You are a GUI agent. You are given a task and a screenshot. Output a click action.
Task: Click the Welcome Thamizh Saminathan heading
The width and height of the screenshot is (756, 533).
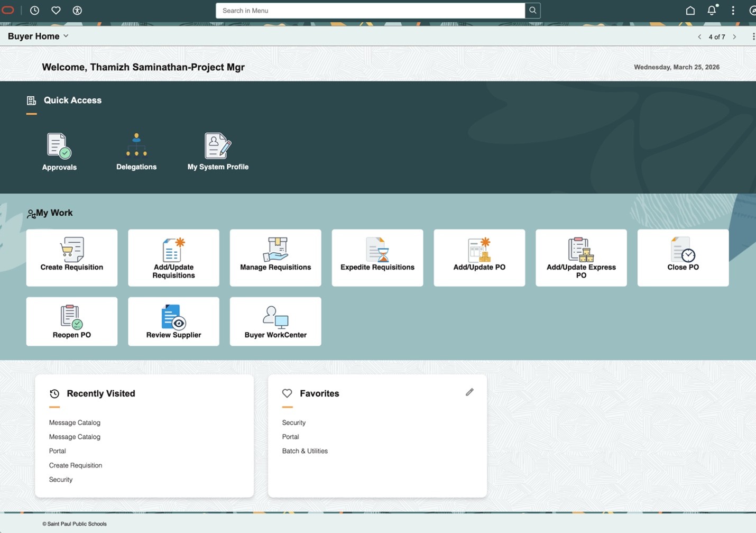[x=143, y=67]
